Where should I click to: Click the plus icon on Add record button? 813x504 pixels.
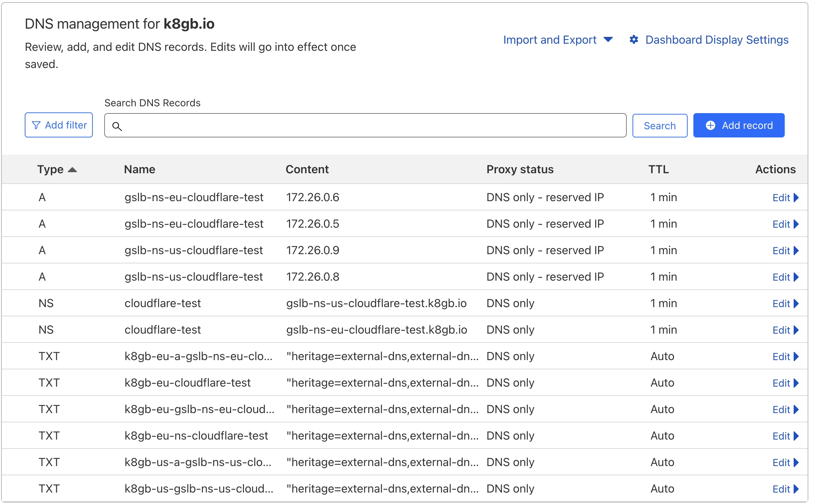[x=711, y=125]
